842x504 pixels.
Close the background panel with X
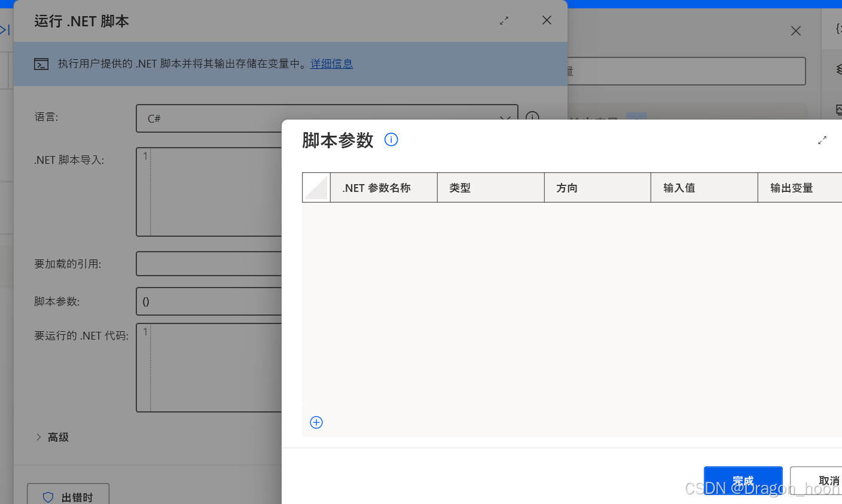point(796,31)
